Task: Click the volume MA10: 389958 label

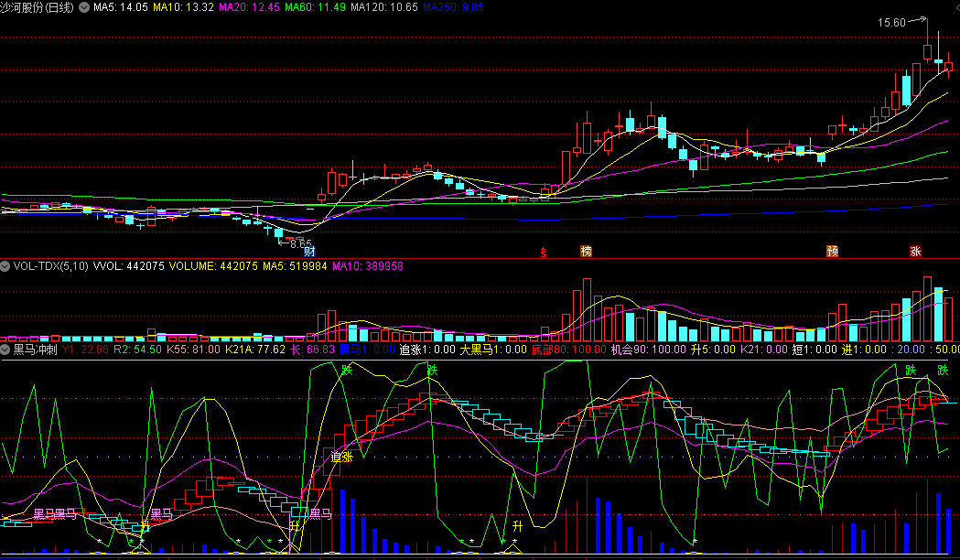Action: tap(368, 266)
